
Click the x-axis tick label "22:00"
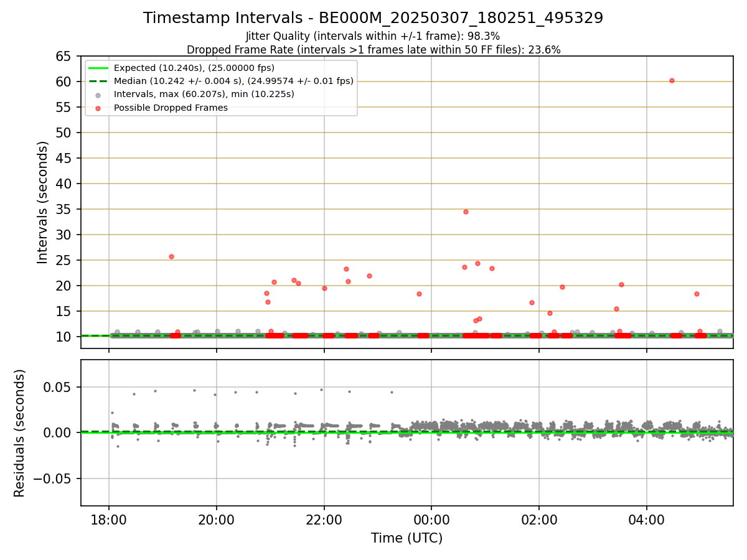point(324,519)
